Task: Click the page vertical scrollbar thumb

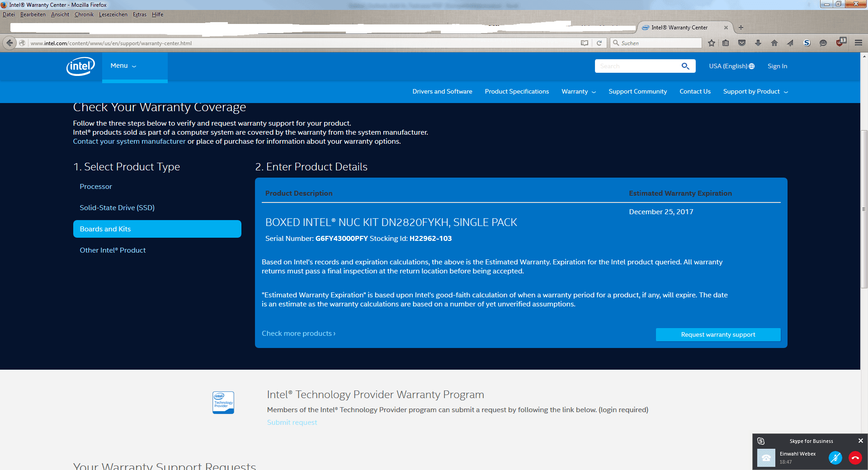Action: [864, 209]
